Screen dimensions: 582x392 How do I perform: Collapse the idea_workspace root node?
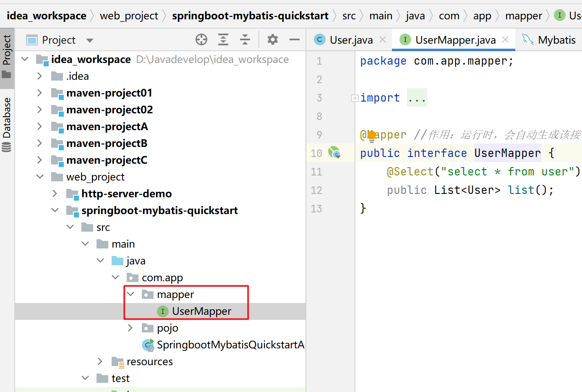coord(25,59)
